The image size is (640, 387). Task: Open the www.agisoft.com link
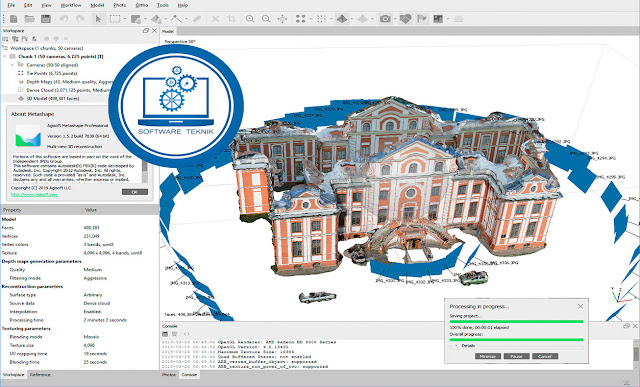click(34, 195)
